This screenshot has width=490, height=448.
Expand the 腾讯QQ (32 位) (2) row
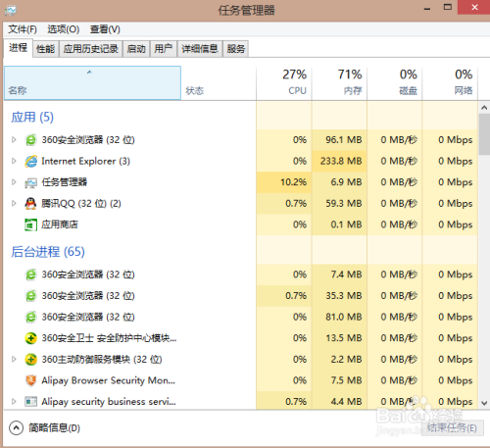[14, 204]
